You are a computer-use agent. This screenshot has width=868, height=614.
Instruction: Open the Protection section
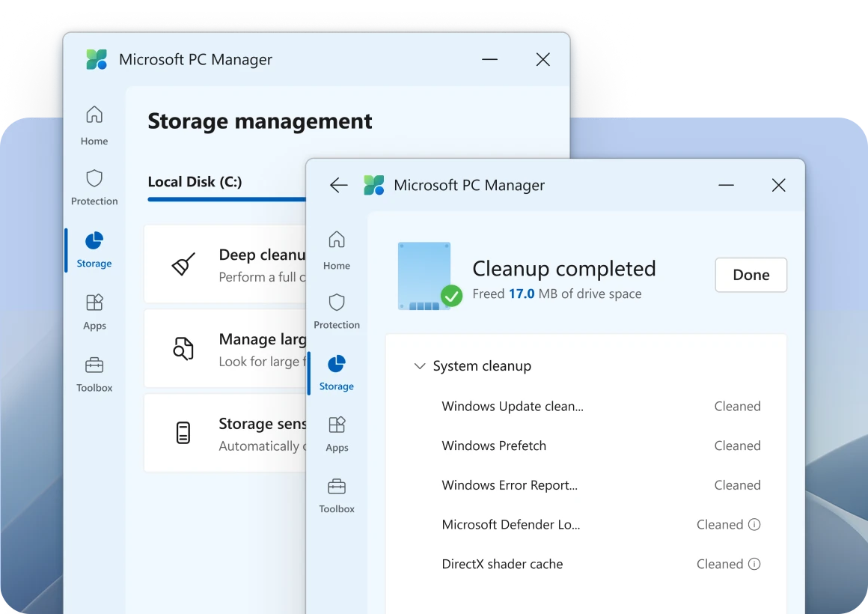336,305
